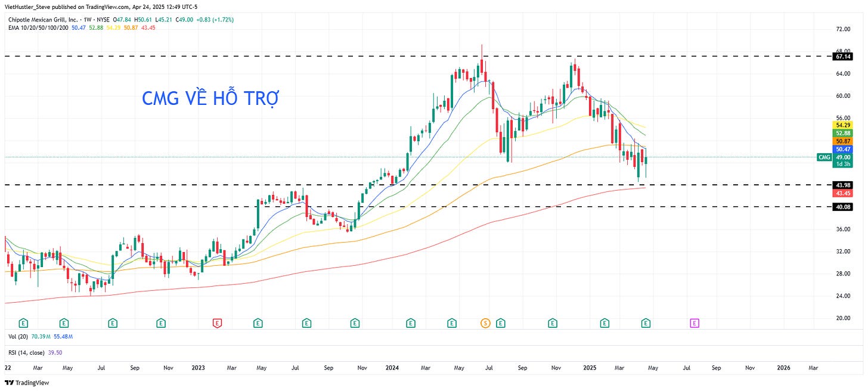Click the green CMG ticker badge on the price axis
This screenshot has width=868, height=391.
point(824,157)
